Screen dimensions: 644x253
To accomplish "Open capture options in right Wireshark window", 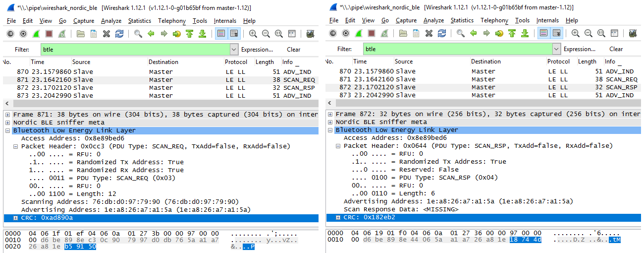I will pyautogui.click(x=346, y=33).
